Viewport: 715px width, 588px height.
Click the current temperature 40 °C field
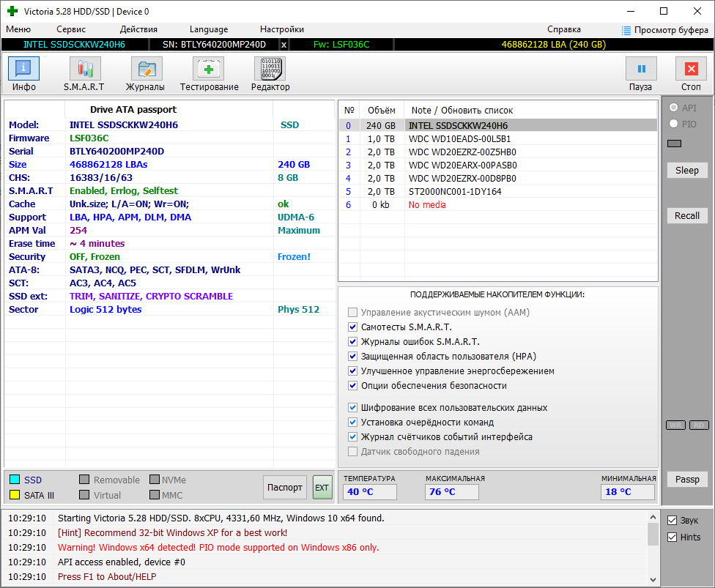pyautogui.click(x=370, y=492)
